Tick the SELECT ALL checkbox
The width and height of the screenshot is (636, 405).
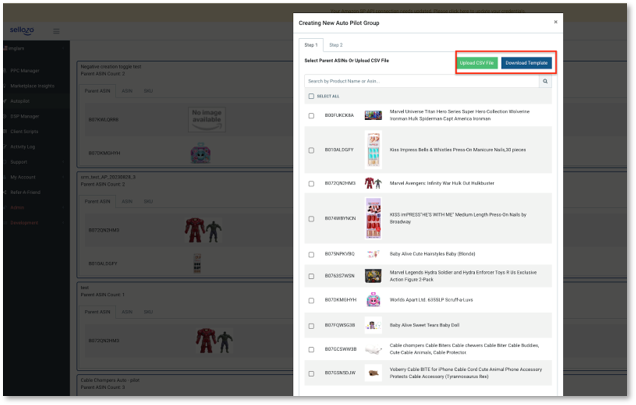coord(311,96)
